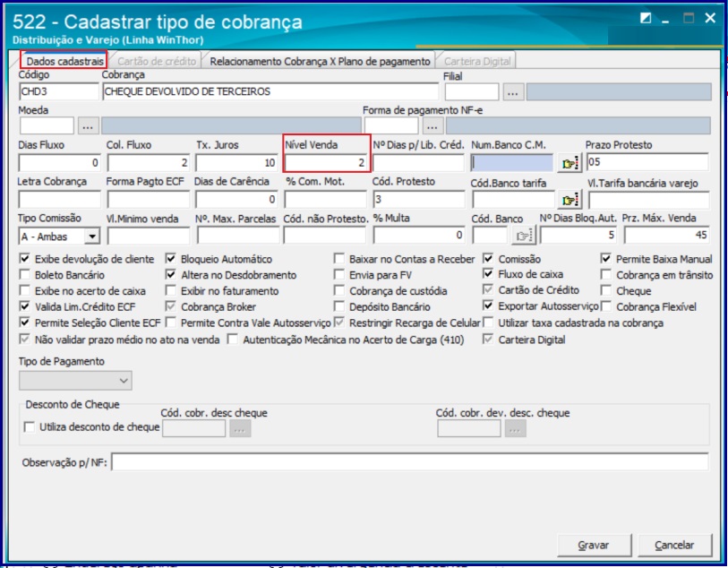Screen dimensions: 728x568
Task: Open the Cód.Banco tarifa lookup hand icon
Action: [570, 200]
